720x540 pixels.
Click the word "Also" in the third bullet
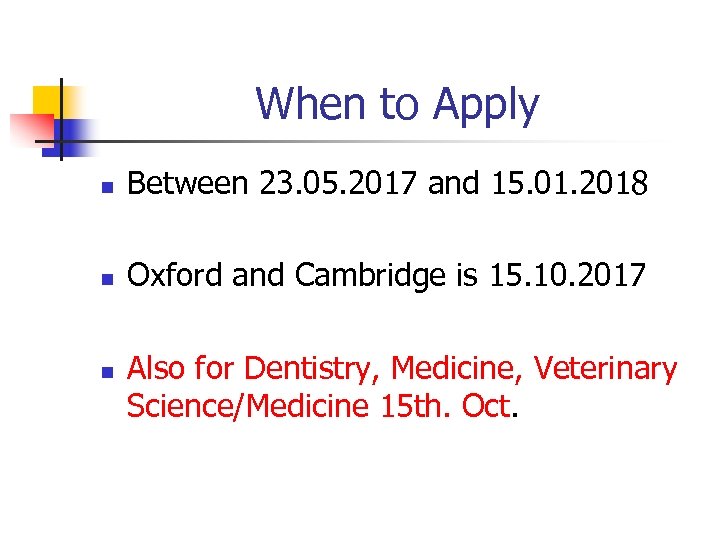(155, 370)
